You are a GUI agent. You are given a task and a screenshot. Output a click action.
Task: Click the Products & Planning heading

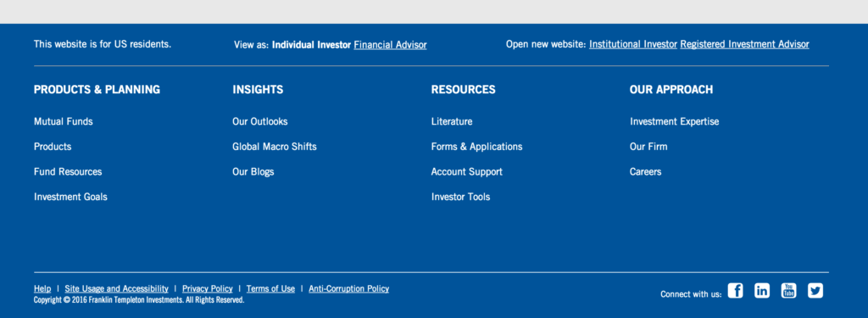pyautogui.click(x=97, y=89)
